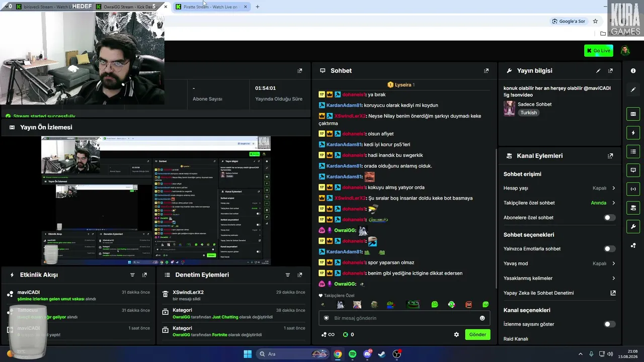Click the Go Live button
644x362 pixels.
[x=598, y=50]
